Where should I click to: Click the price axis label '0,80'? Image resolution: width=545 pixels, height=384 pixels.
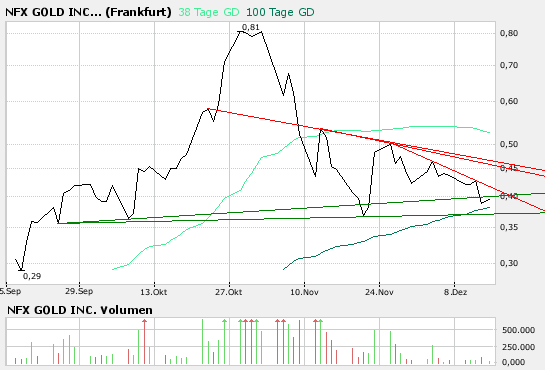(509, 33)
